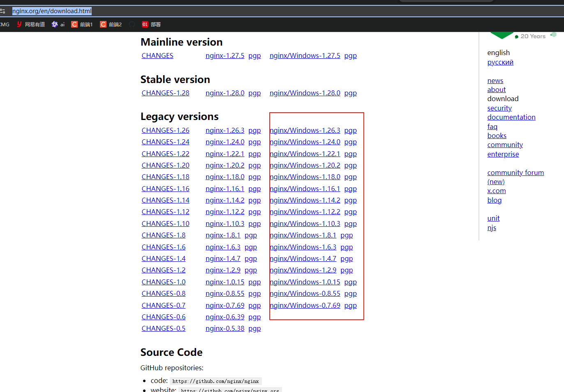
Task: Open pgp for nginx/Windows-1.22.1
Action: point(351,154)
